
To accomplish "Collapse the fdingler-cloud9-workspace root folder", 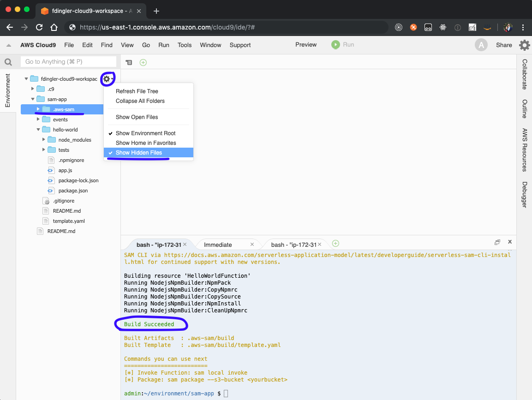I will click(26, 79).
